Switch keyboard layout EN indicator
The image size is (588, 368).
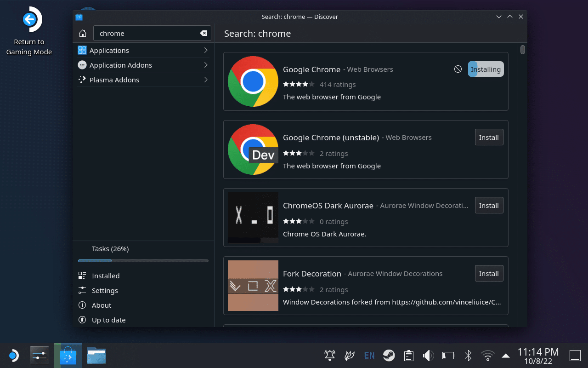coord(369,355)
